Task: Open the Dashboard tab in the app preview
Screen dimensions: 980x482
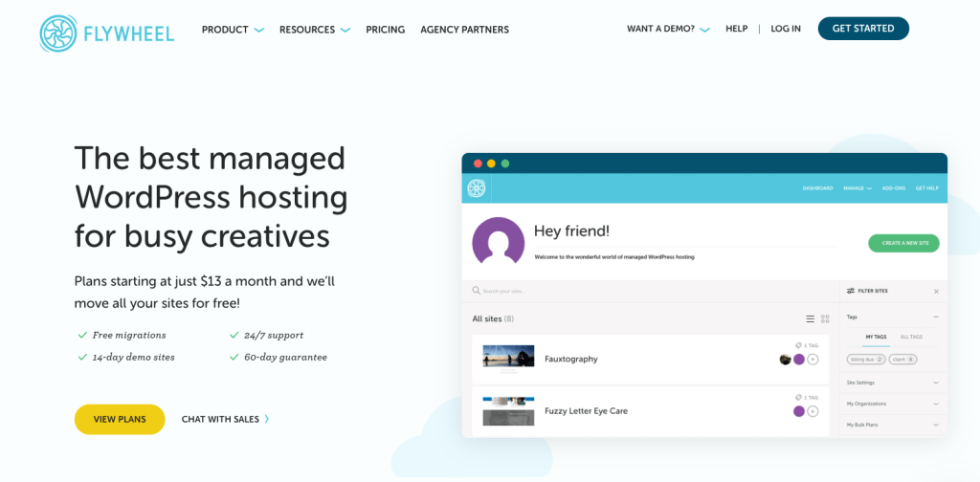Action: (817, 188)
